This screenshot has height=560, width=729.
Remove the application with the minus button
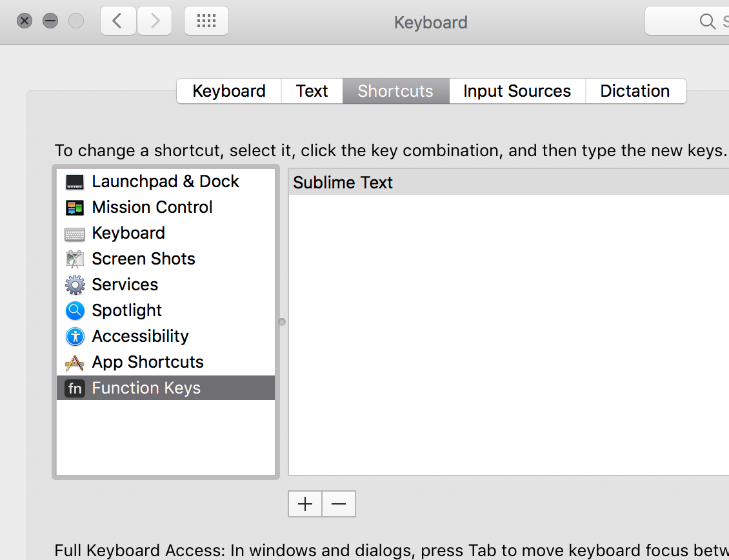click(x=339, y=504)
